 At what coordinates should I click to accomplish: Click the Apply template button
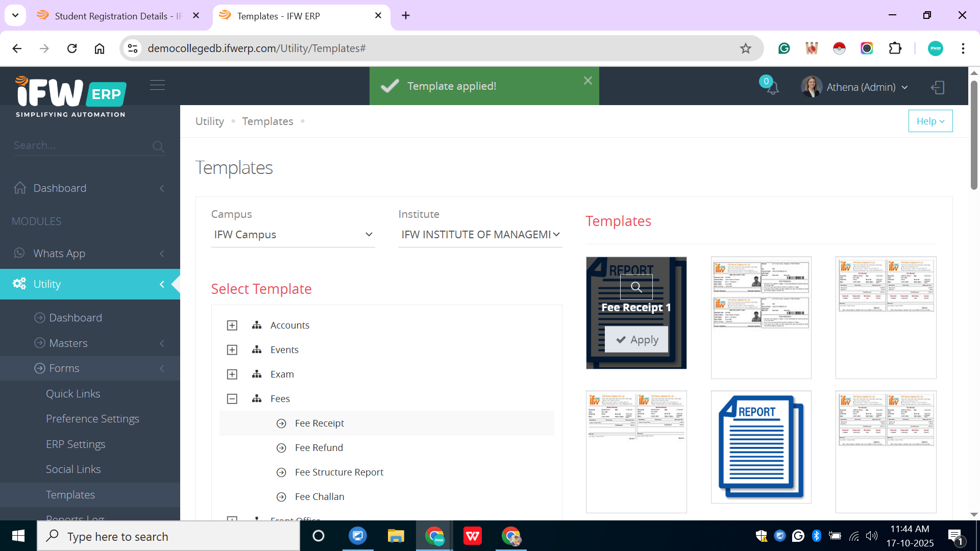click(x=636, y=340)
